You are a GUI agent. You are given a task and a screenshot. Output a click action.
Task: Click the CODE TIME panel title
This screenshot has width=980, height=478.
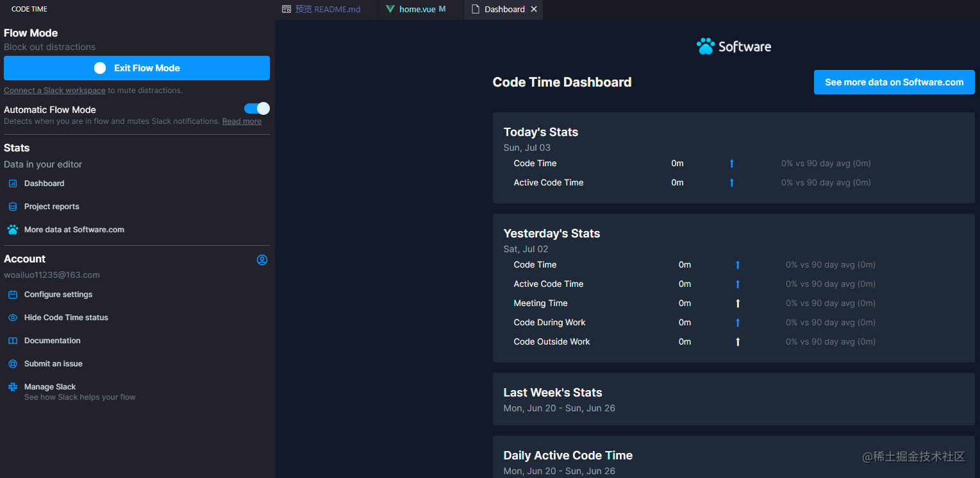pos(29,10)
